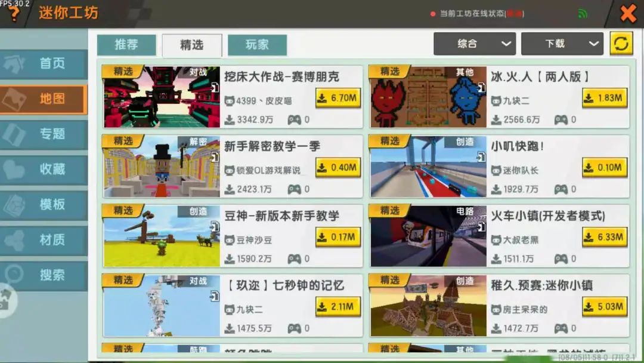Image resolution: width=644 pixels, height=363 pixels.
Task: Click gamepad icon on 豆神-新版本新手教学 card
Action: pos(294,259)
